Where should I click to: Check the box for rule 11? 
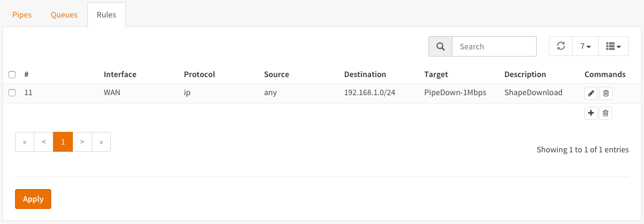click(x=12, y=93)
